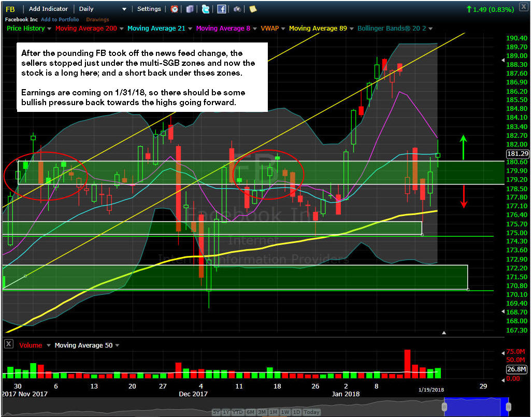The image size is (532, 417).
Task: Click the FB ticker symbol field
Action: coord(11,9)
